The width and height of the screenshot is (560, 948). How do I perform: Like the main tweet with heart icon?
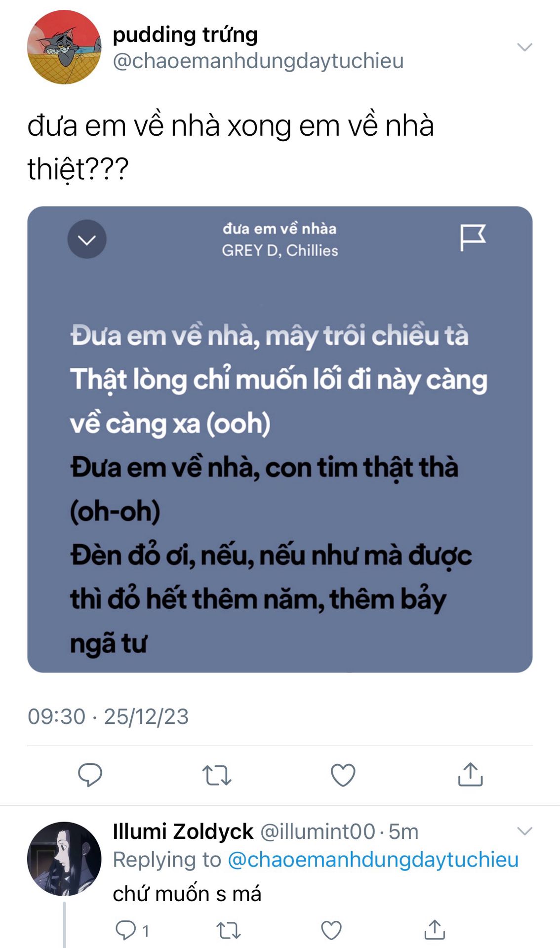[x=343, y=775]
